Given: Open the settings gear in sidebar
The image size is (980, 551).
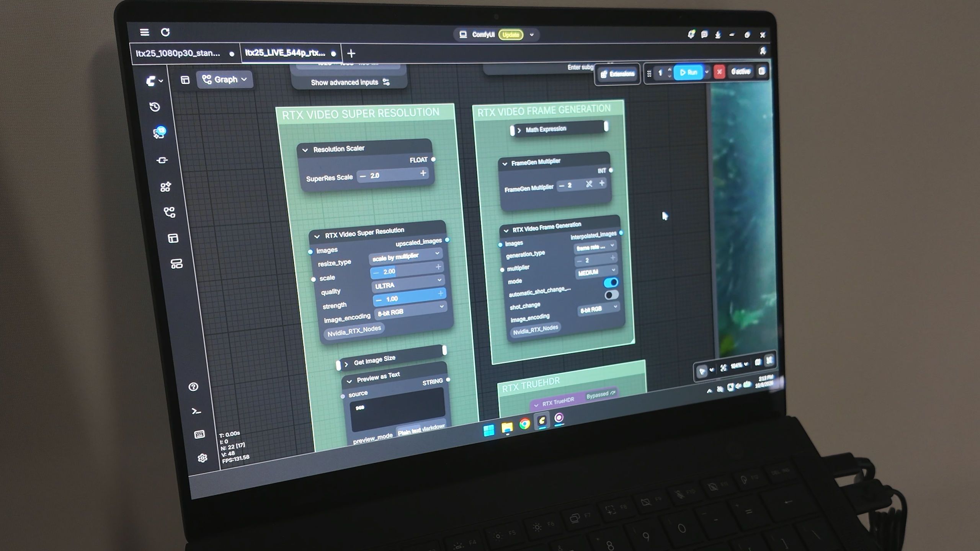Looking at the screenshot, I should click(203, 458).
